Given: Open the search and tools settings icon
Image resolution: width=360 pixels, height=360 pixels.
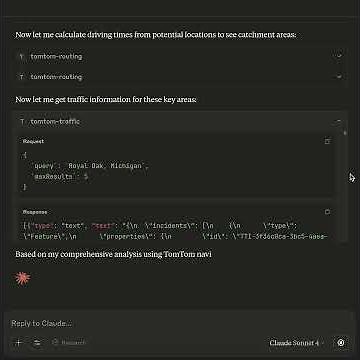Looking at the screenshot, I should 37,342.
